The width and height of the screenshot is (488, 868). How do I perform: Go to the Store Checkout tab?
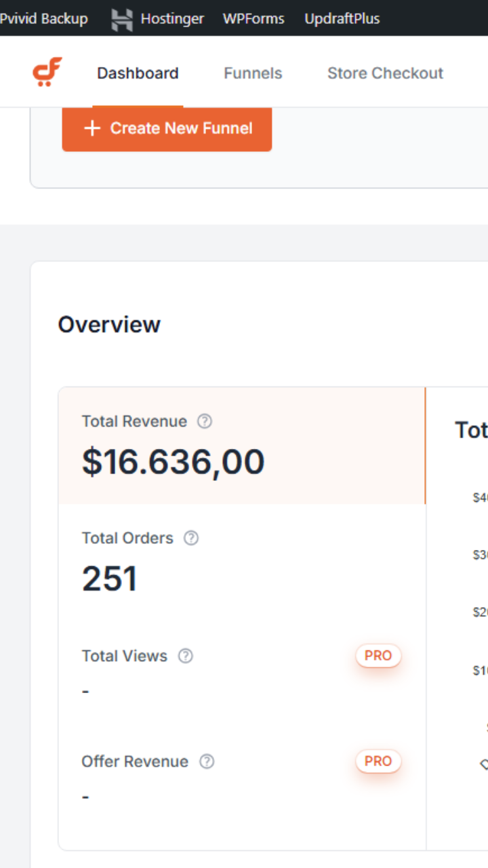(x=385, y=73)
